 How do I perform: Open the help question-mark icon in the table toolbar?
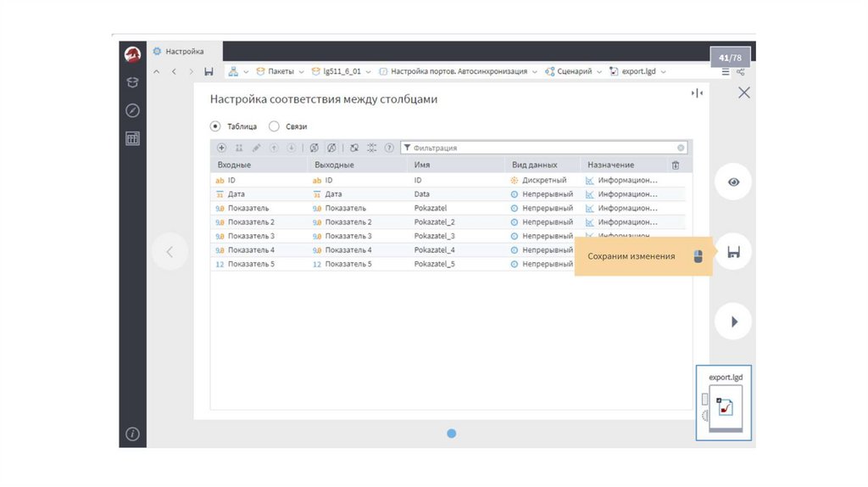coord(389,148)
